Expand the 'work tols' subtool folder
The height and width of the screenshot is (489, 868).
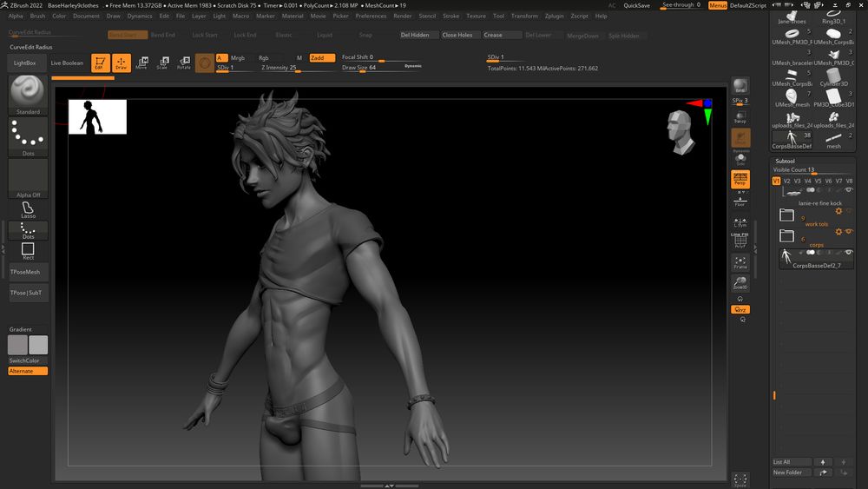pyautogui.click(x=787, y=214)
